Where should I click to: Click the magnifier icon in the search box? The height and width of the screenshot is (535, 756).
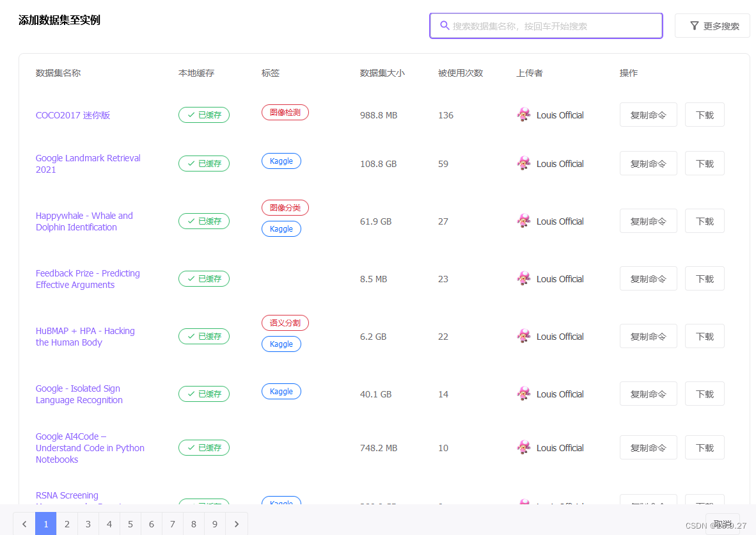tap(445, 26)
